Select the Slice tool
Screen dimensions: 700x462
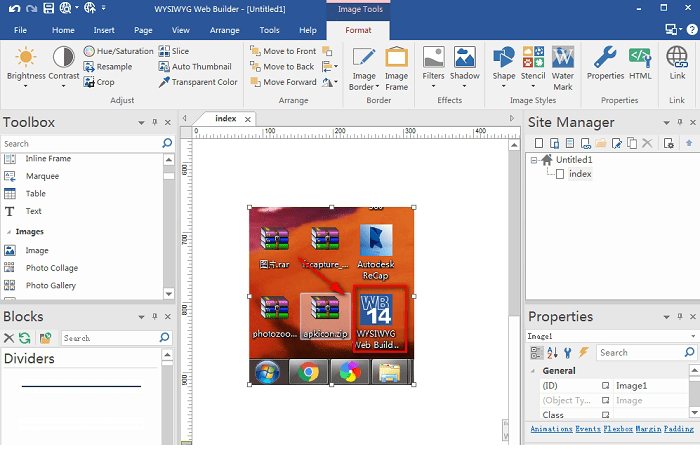click(174, 51)
